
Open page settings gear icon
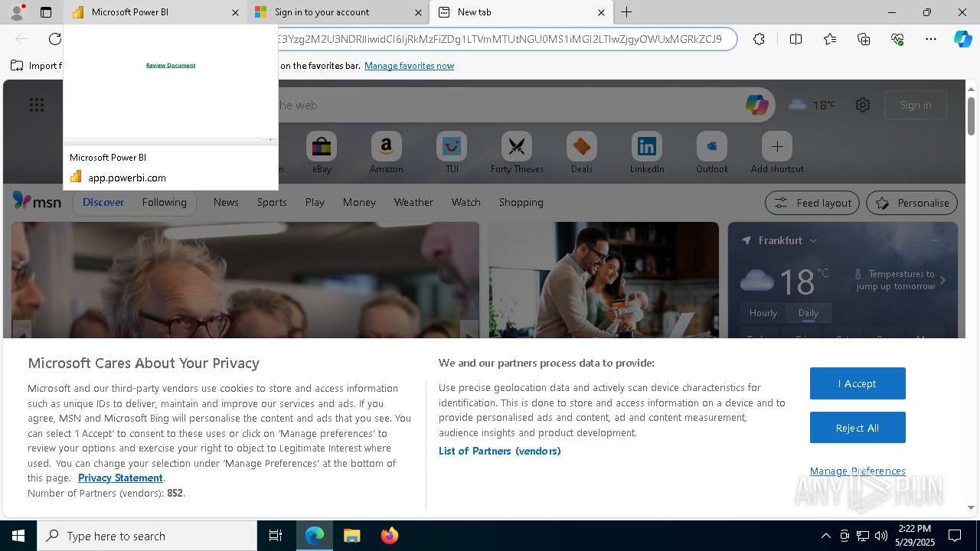click(863, 105)
